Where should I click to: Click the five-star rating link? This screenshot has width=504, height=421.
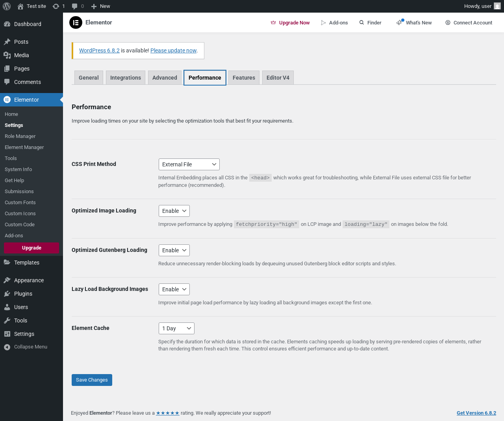tap(168, 413)
